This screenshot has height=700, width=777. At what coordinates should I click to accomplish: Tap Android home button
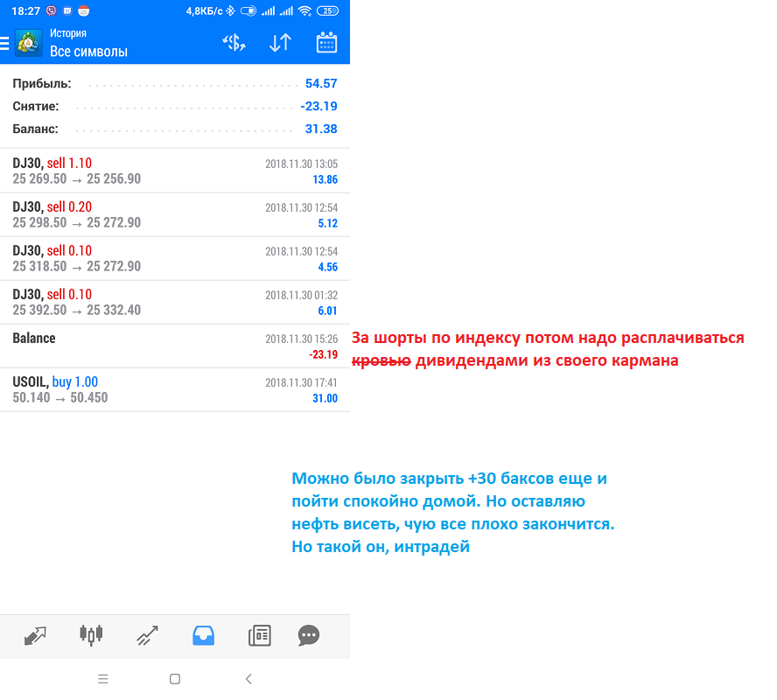(175, 679)
